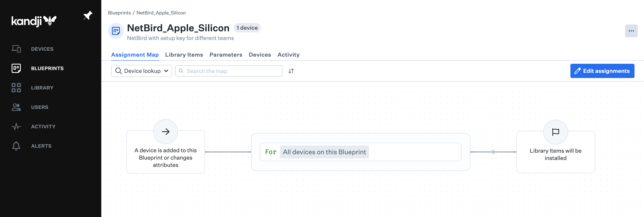Select the Blueprints icon in the sidebar
The height and width of the screenshot is (217, 644).
16,68
